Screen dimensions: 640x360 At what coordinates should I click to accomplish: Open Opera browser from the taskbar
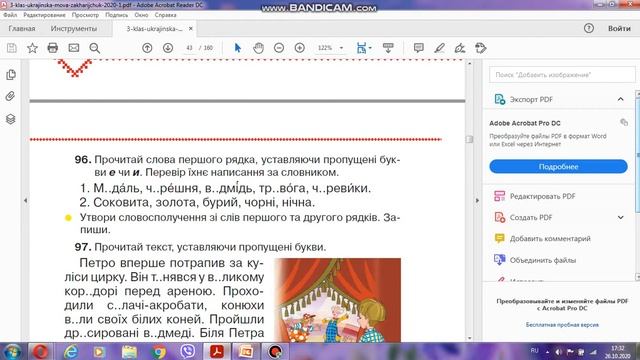(40, 351)
